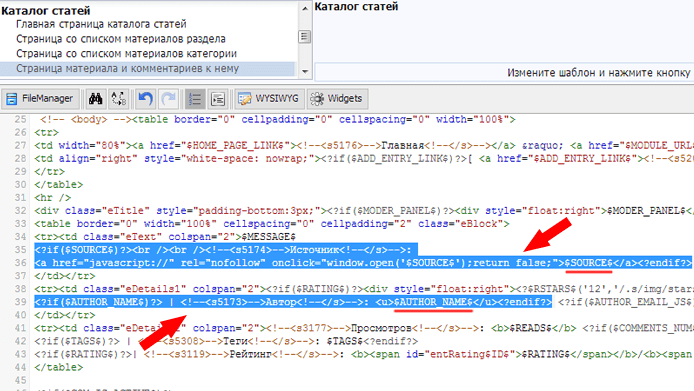Click the undo arrow icon
The image size is (694, 391).
point(145,98)
